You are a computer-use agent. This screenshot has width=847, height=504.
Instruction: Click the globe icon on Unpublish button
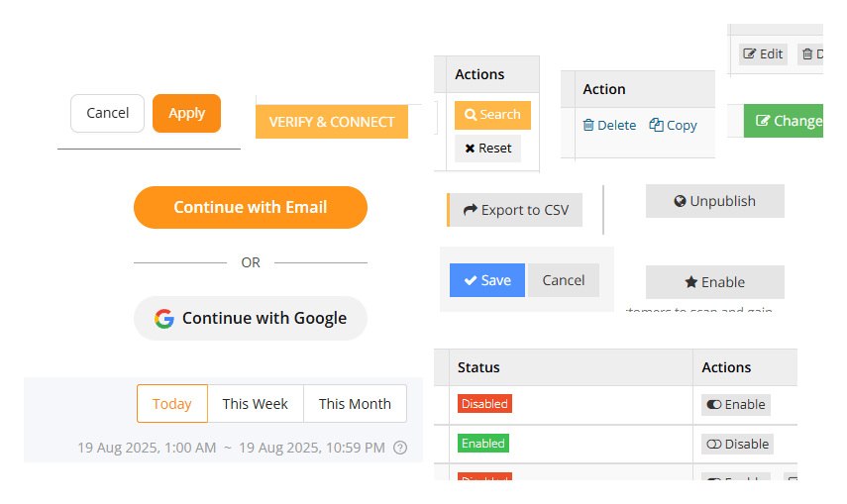[680, 201]
